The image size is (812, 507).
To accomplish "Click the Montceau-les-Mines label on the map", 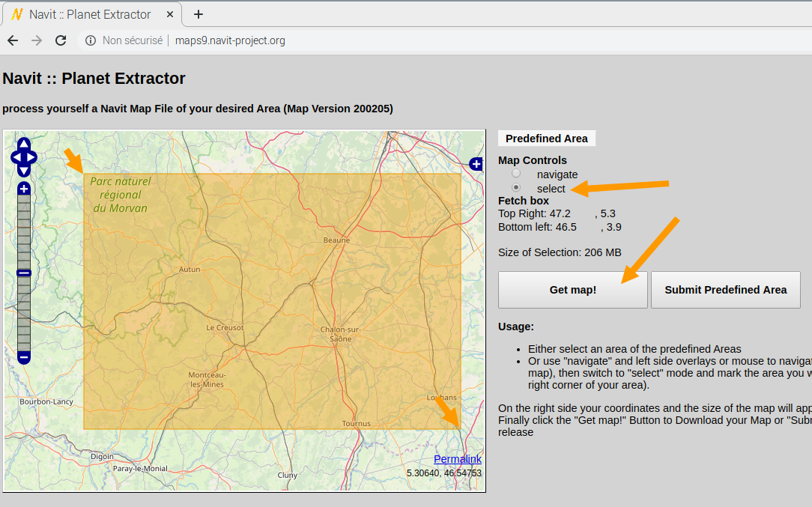I will 207,380.
